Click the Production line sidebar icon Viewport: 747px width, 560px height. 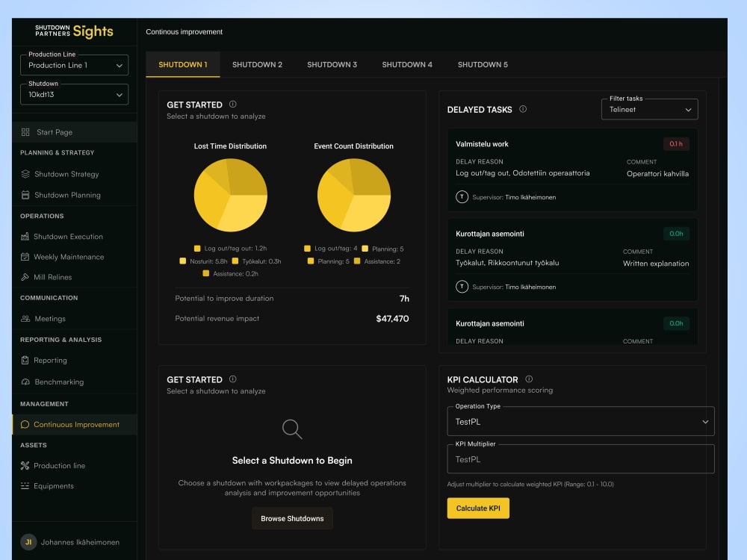pos(25,465)
